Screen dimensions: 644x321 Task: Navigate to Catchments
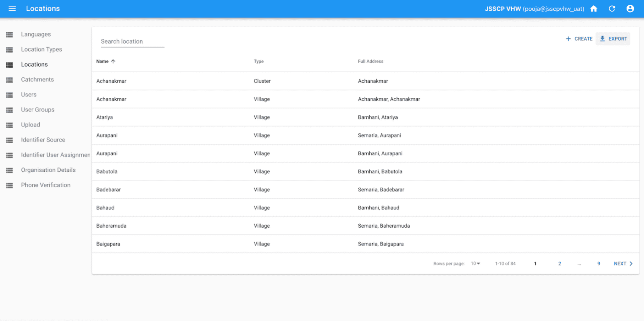37,80
